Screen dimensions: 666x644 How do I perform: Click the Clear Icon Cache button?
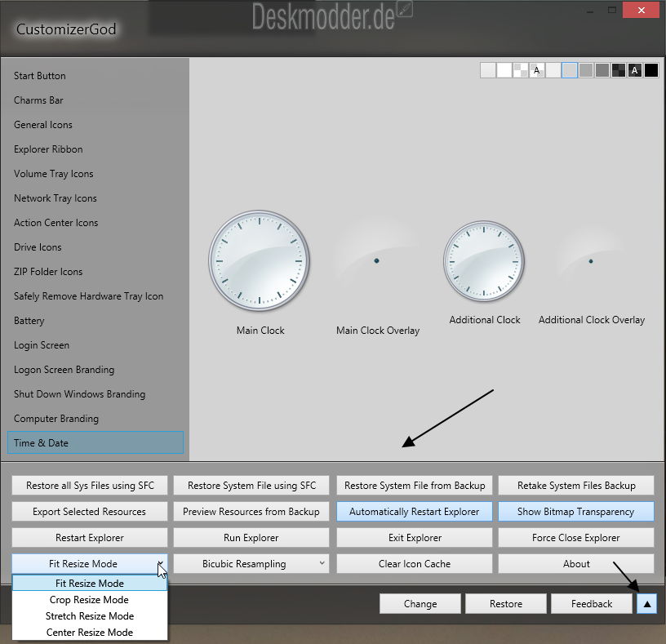(x=415, y=564)
